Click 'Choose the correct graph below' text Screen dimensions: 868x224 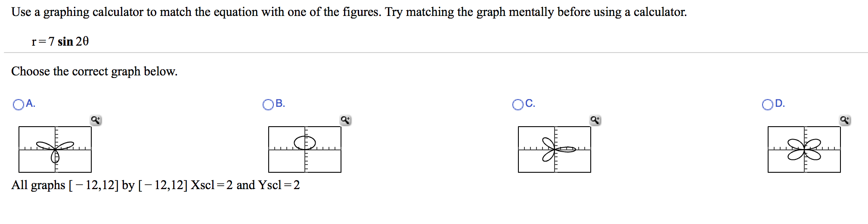point(94,71)
